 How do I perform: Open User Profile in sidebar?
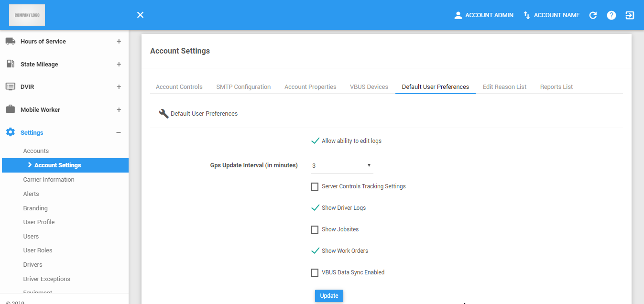[x=39, y=222]
